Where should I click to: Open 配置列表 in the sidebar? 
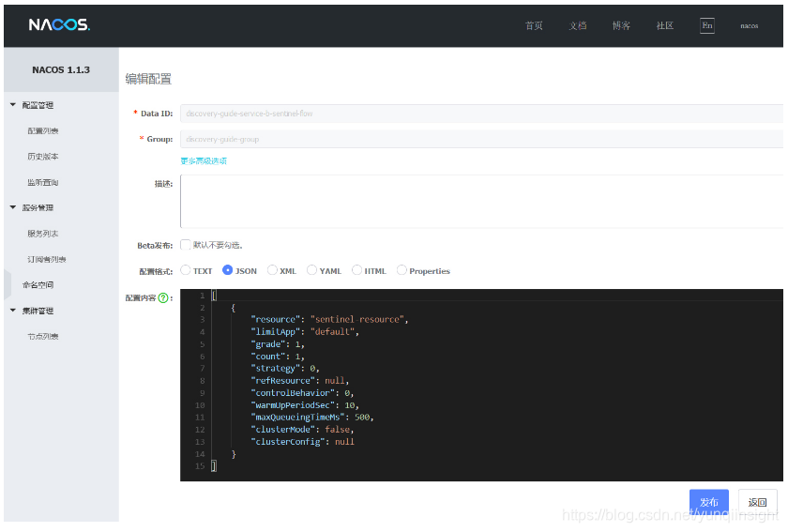click(43, 130)
